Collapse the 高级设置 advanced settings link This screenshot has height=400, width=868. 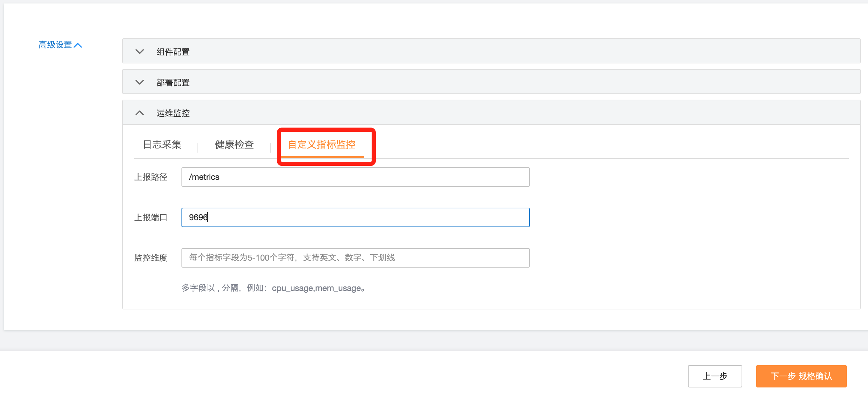point(55,45)
